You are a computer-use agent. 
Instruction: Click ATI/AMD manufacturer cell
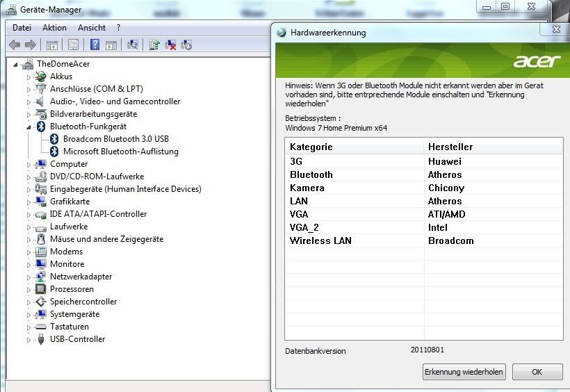tap(446, 214)
